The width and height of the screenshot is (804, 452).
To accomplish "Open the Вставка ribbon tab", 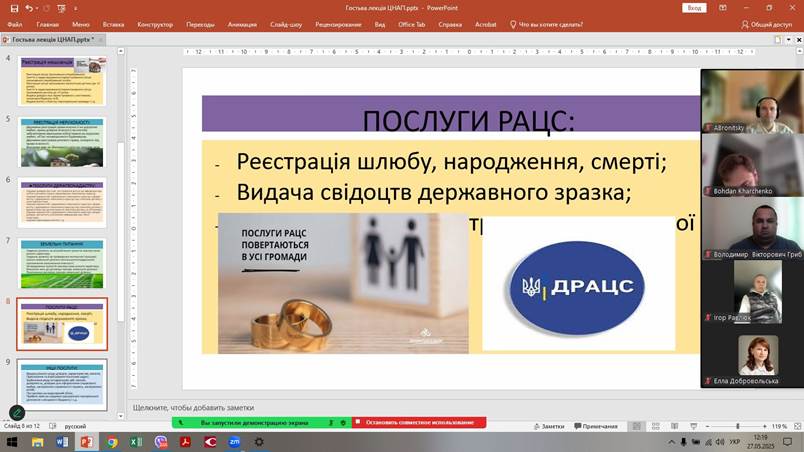I will pyautogui.click(x=113, y=24).
